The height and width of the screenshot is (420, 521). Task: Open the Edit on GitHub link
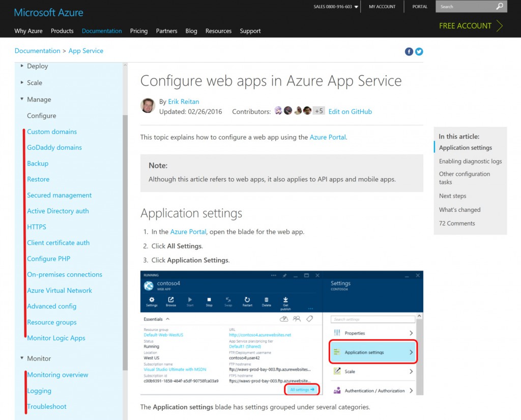tap(350, 111)
